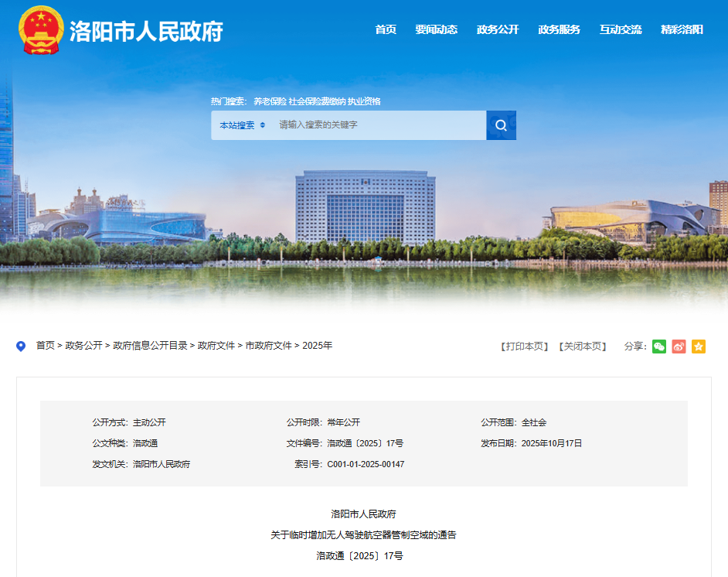Click the national emblem logo
The width and height of the screenshot is (728, 577).
[41, 30]
